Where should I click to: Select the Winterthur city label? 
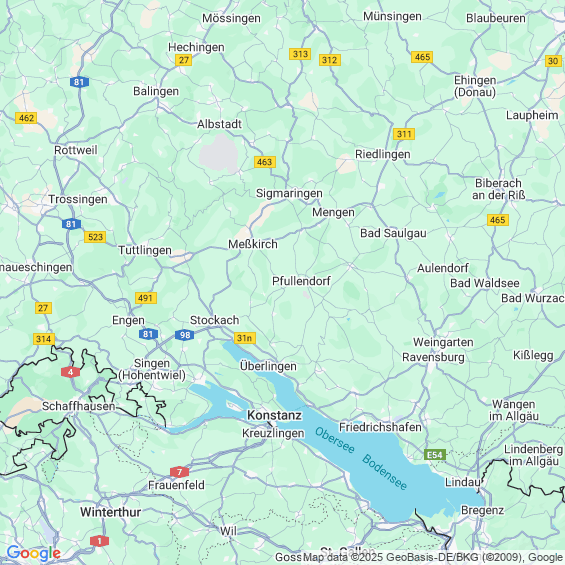[110, 512]
